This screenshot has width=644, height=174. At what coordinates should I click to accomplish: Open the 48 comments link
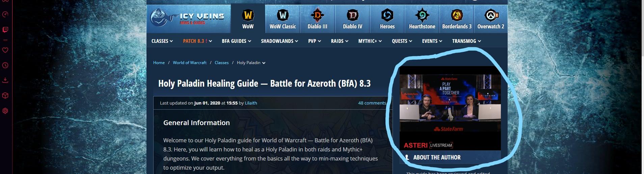pos(372,103)
